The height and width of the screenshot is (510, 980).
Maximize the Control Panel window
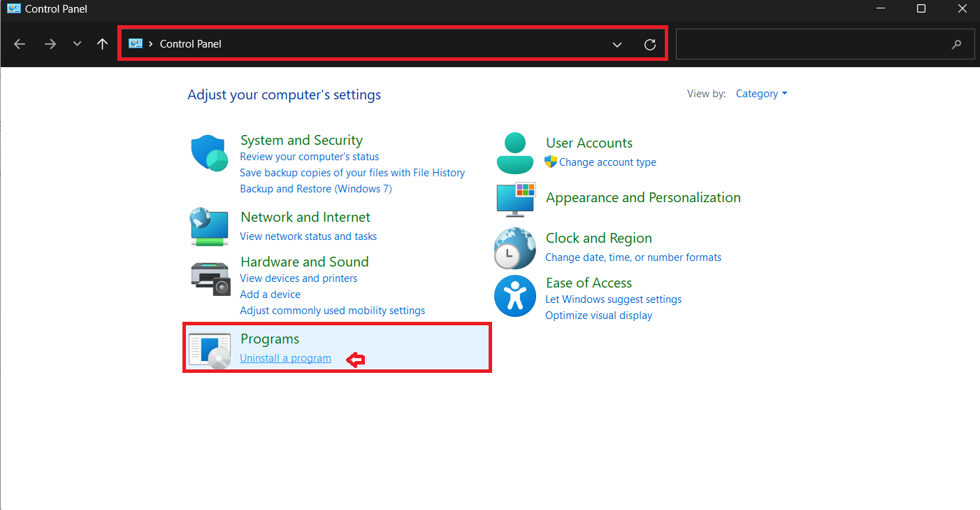(921, 9)
